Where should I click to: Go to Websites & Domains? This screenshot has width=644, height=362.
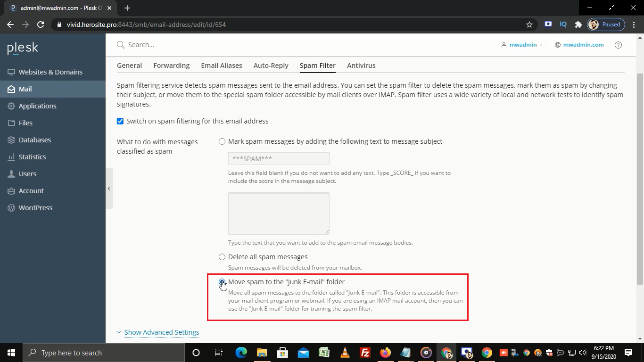click(x=50, y=72)
